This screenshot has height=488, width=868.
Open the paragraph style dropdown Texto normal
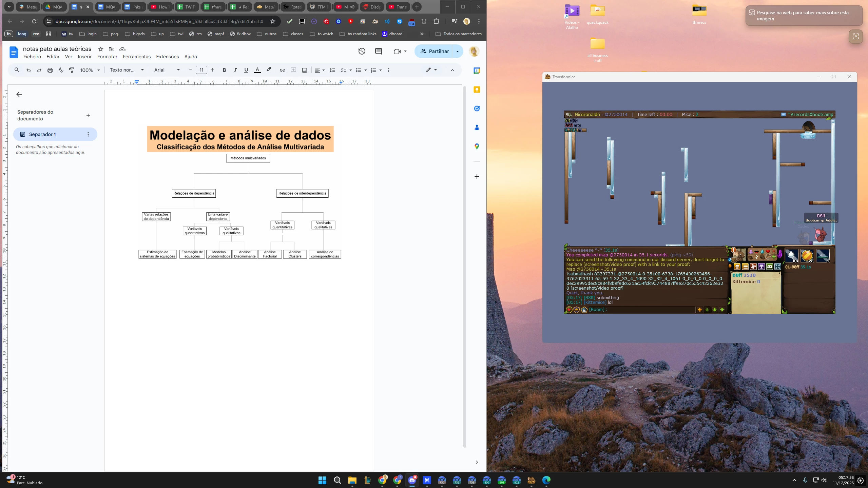[x=127, y=70]
